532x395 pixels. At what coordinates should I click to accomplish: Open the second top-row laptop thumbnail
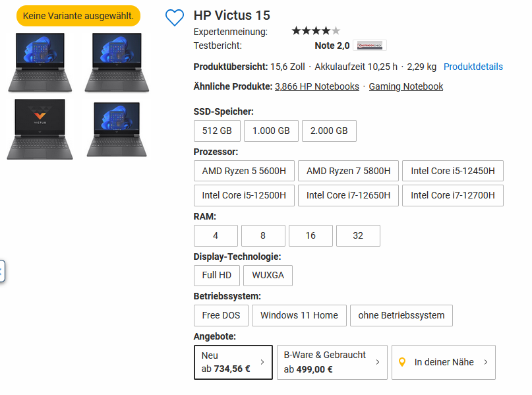(x=117, y=62)
